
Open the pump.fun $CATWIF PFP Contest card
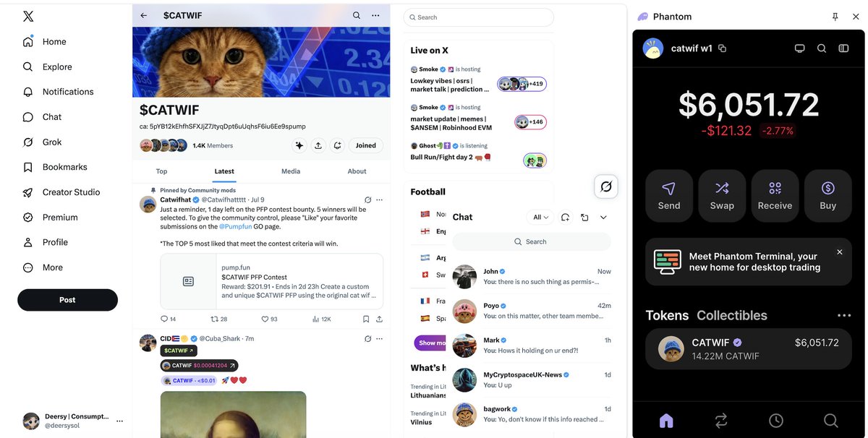pos(272,281)
